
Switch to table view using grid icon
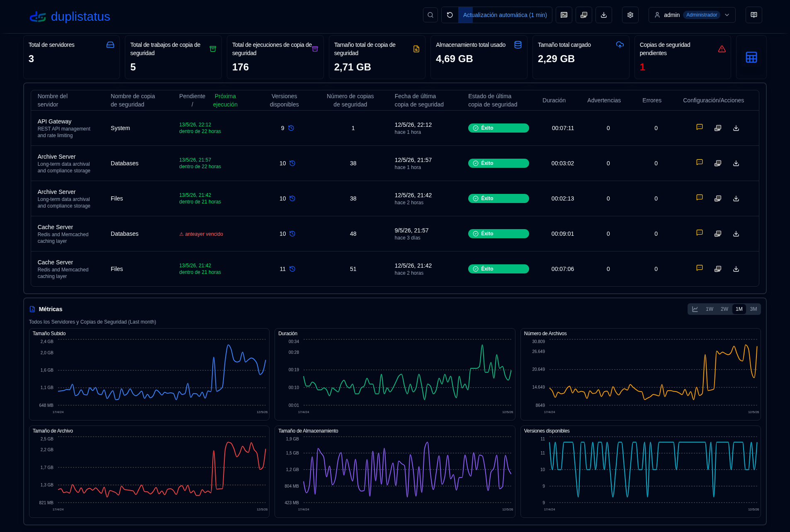(x=751, y=57)
